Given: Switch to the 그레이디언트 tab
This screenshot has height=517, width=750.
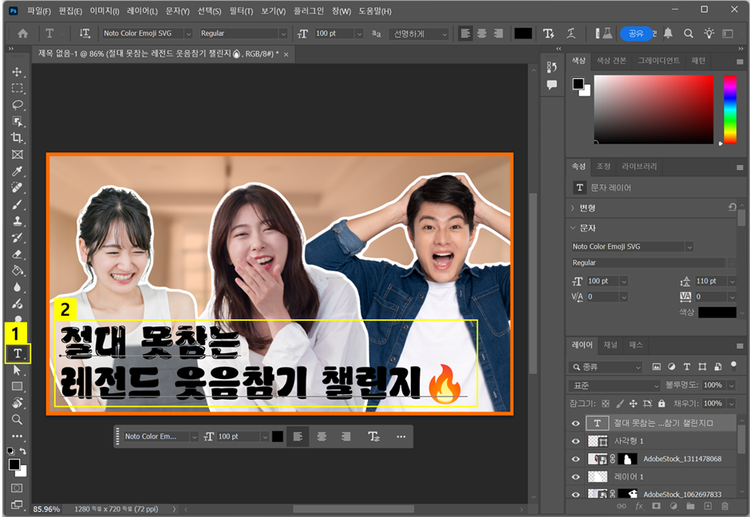Looking at the screenshot, I should tap(658, 61).
